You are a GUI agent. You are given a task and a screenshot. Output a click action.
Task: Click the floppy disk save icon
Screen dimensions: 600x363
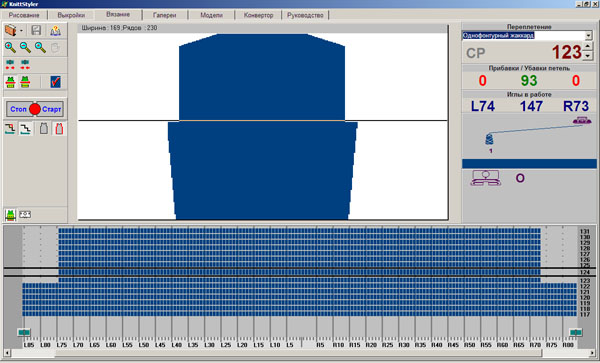(x=36, y=30)
